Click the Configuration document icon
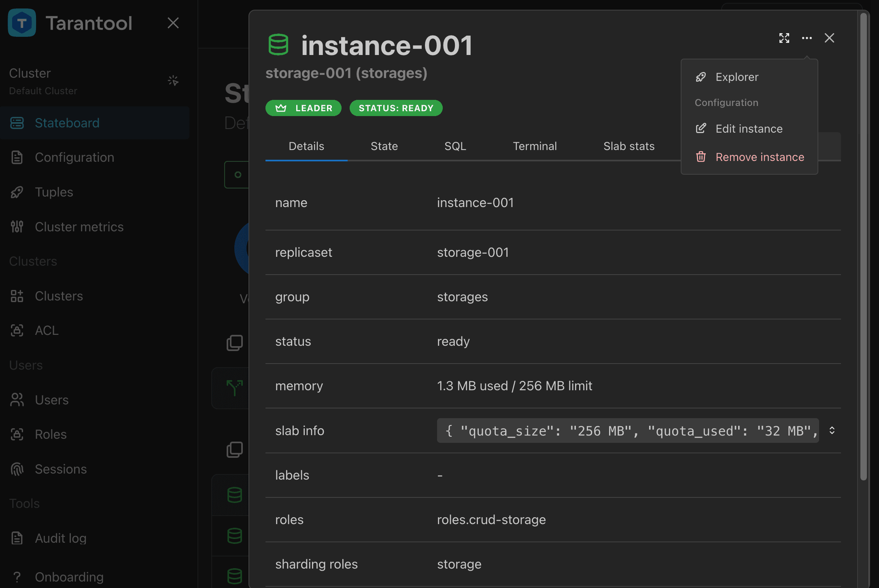The height and width of the screenshot is (588, 879). [17, 157]
